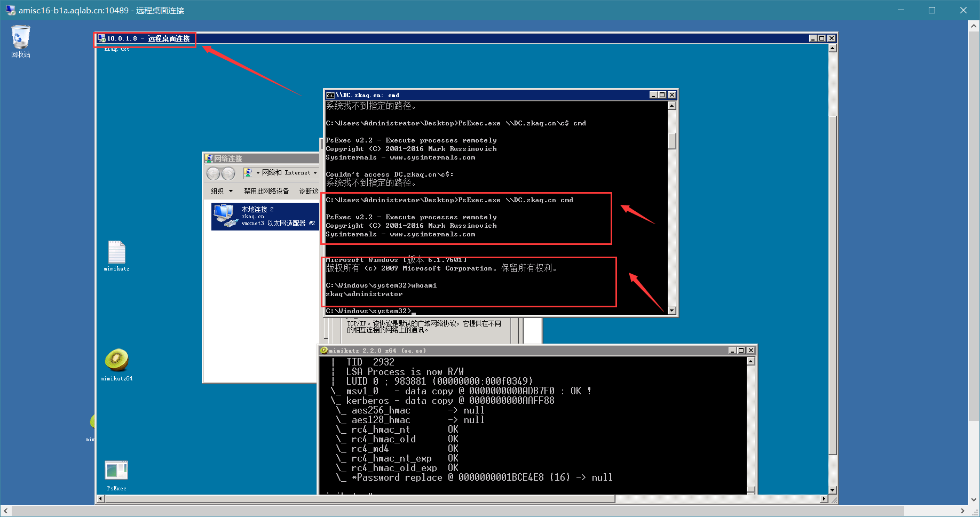Image resolution: width=980 pixels, height=517 pixels.
Task: Click the cmd window title bar icon
Action: (330, 95)
